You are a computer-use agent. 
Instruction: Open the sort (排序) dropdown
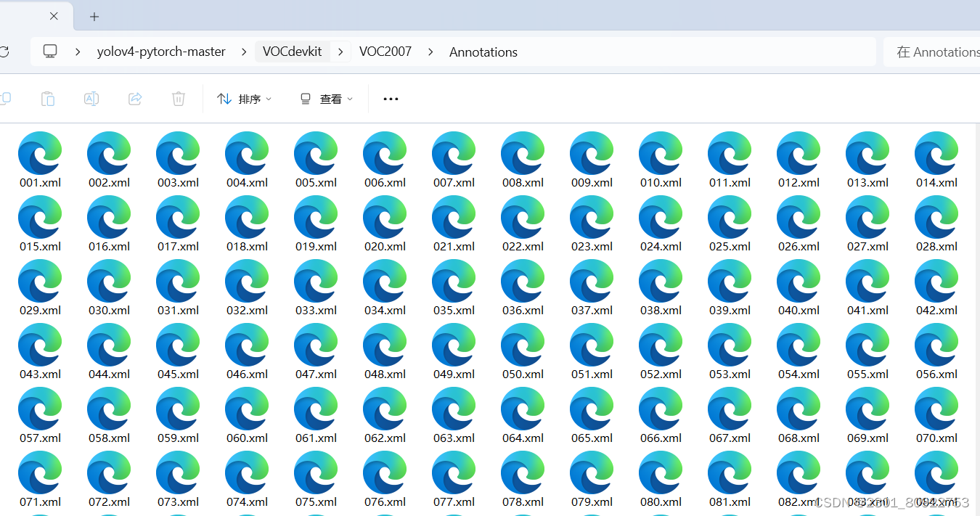point(245,99)
